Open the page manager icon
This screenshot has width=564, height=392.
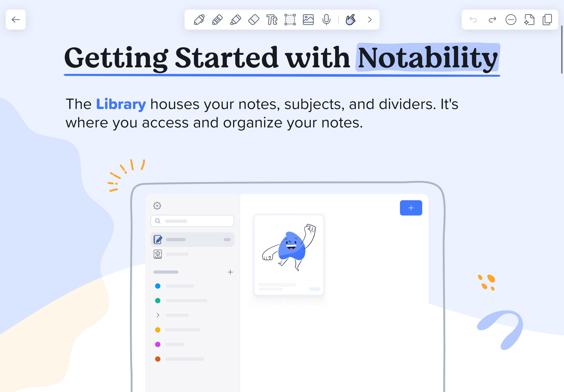tap(547, 20)
